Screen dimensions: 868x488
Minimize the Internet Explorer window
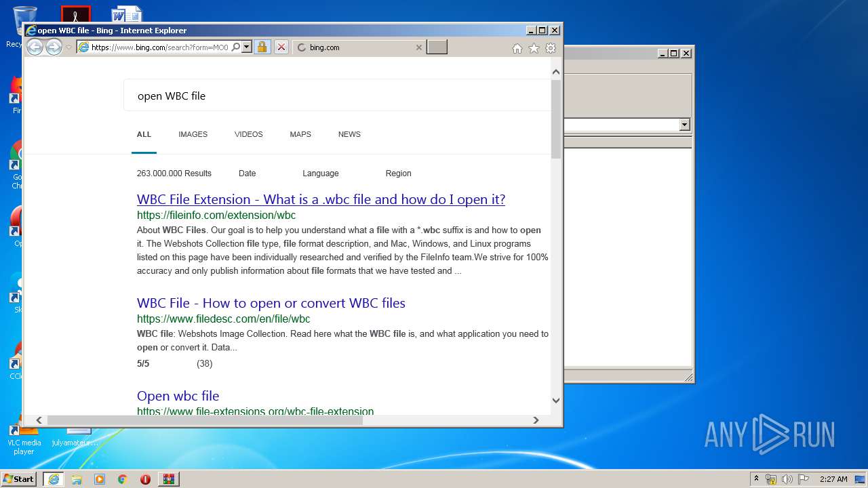(x=530, y=30)
